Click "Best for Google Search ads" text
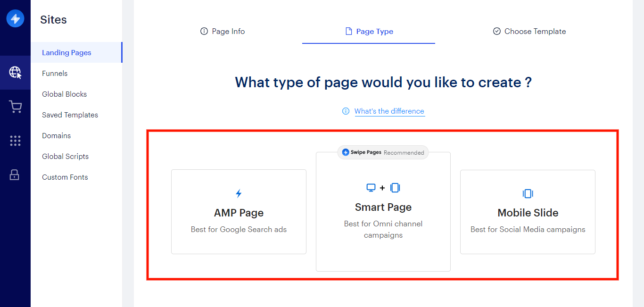 tap(239, 230)
